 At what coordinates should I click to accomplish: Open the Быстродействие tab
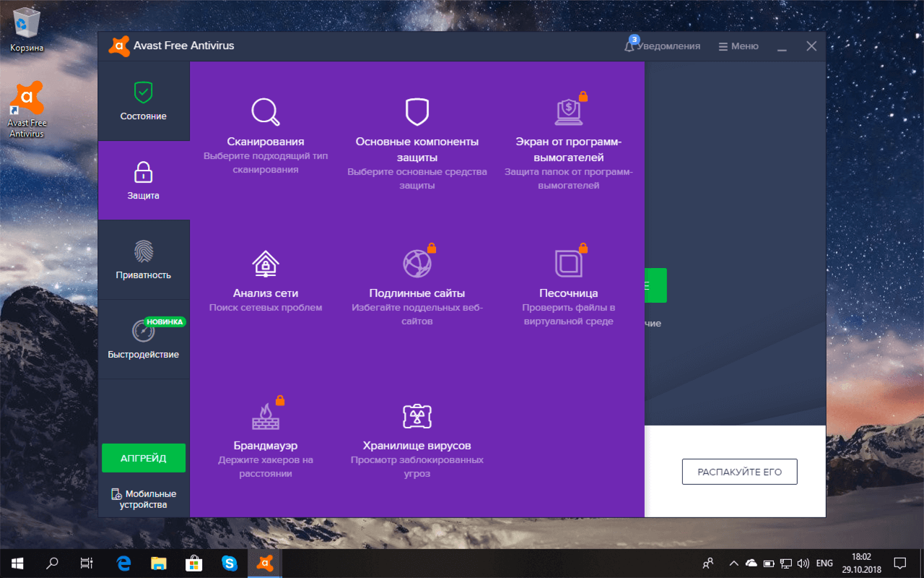[x=144, y=340]
